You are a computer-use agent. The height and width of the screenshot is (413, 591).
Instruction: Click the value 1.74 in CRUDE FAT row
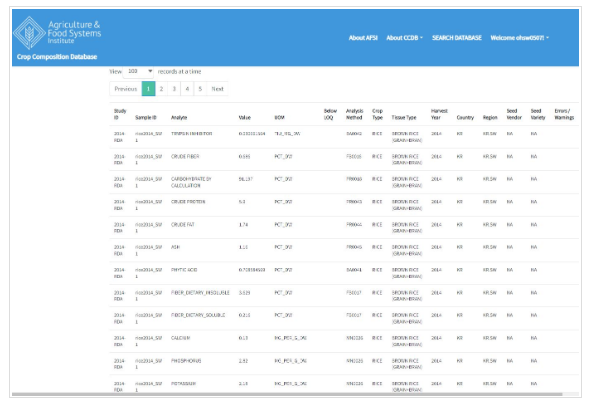pyautogui.click(x=243, y=225)
